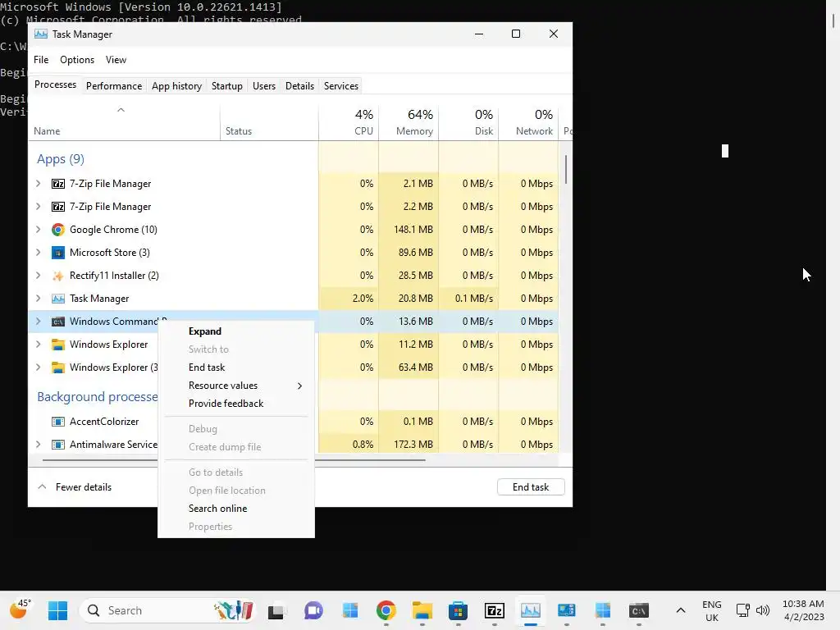Screen dimensions: 840x630
Task: Switch to the Users tab
Action: [x=264, y=86]
